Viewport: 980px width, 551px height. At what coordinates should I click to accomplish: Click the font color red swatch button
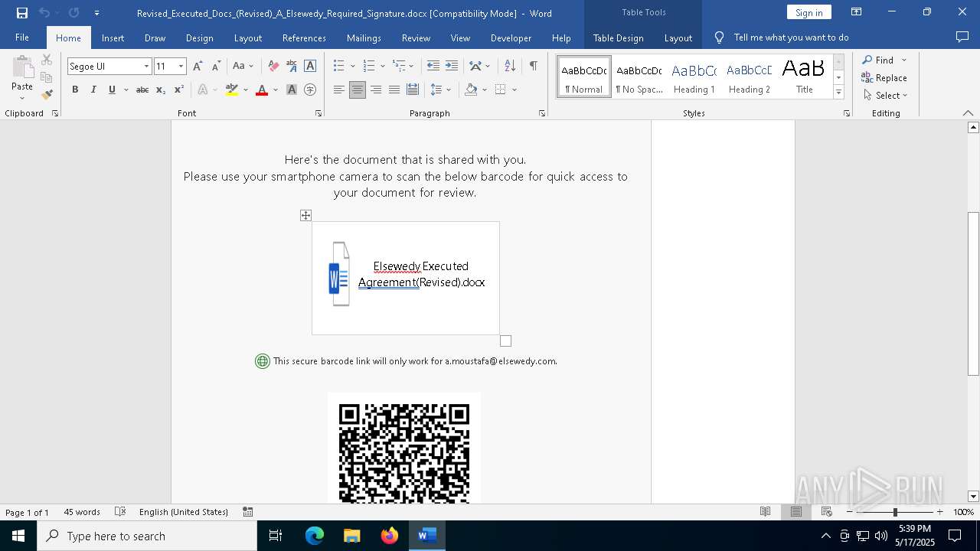tap(262, 90)
